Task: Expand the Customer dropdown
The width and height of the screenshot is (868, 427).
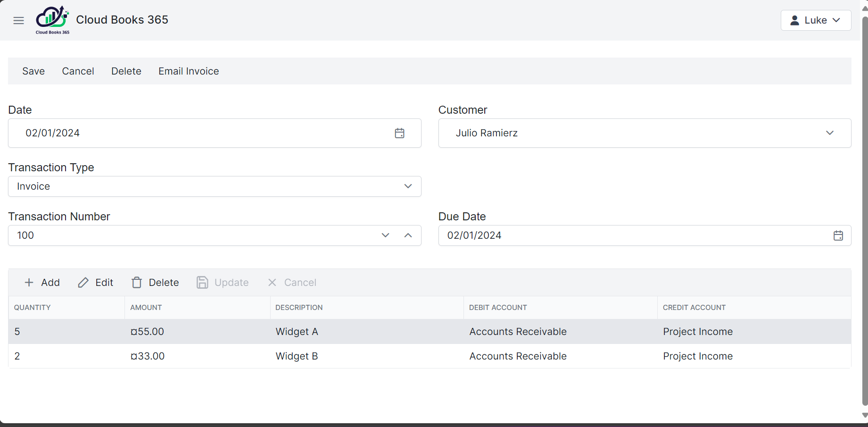Action: tap(829, 133)
